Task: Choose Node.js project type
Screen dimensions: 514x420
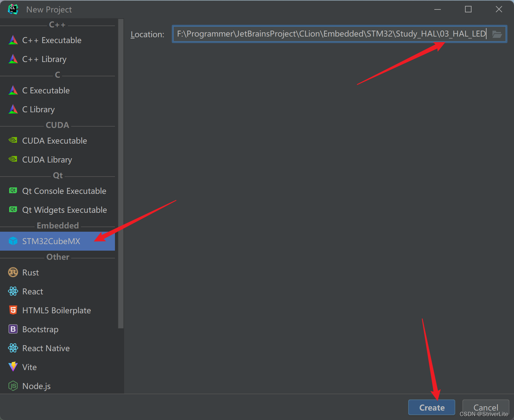Action: click(x=57, y=386)
